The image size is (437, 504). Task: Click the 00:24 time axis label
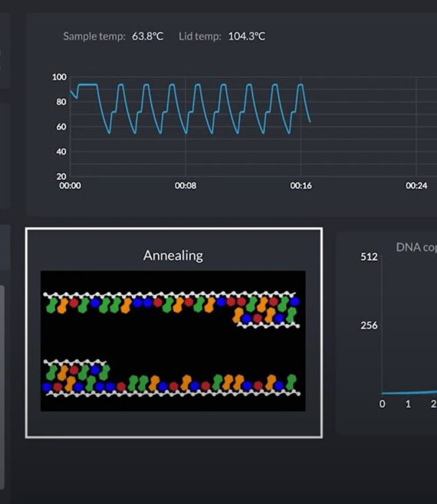(x=416, y=186)
